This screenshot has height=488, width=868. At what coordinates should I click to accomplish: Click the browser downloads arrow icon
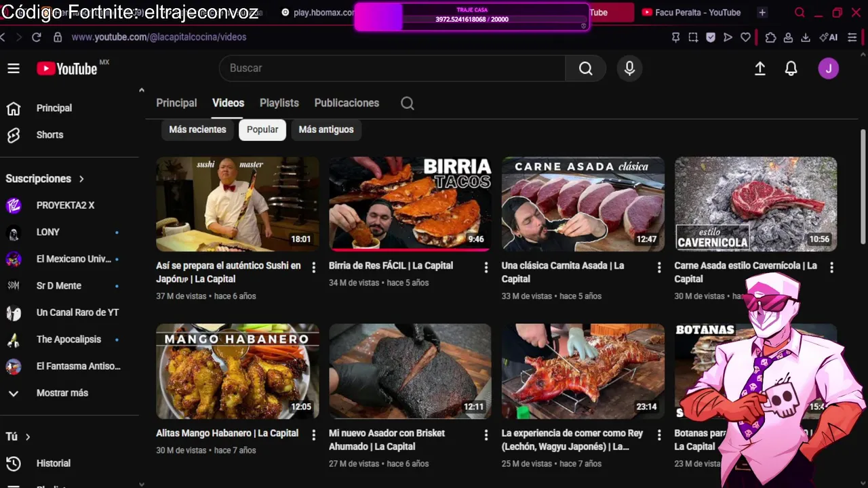point(806,37)
